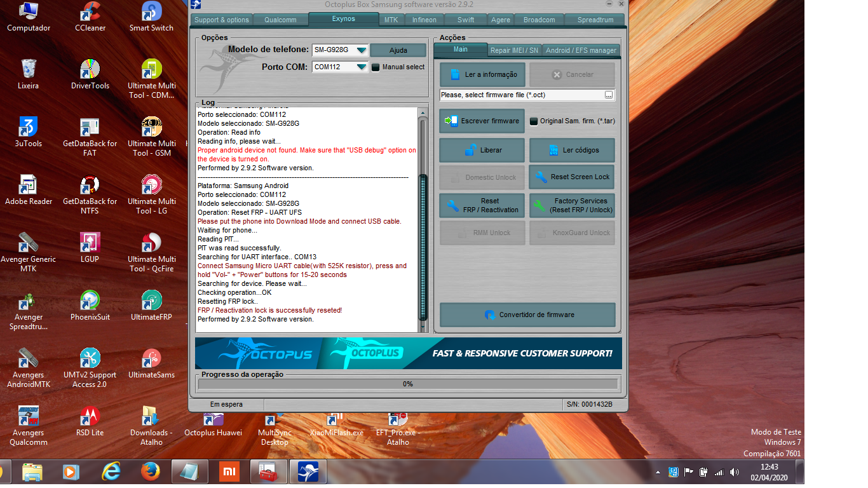
Task: Launch GetDataBack for FAT
Action: (90, 137)
